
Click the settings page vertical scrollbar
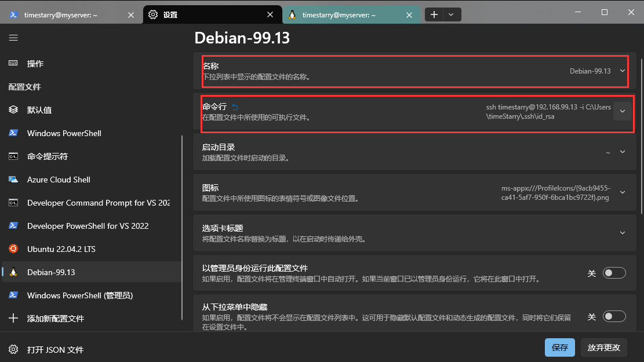(642, 136)
